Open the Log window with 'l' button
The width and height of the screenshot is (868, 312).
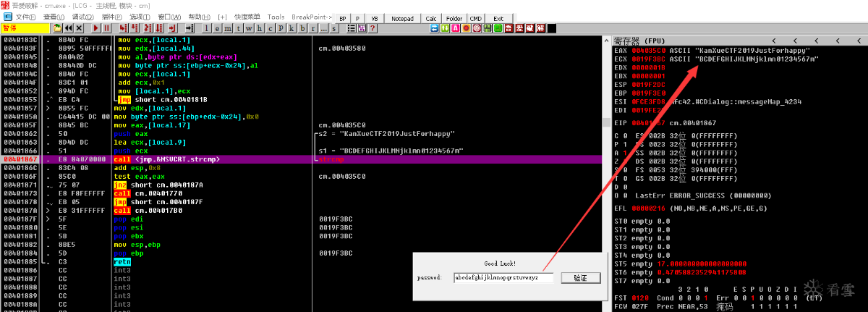pos(206,28)
